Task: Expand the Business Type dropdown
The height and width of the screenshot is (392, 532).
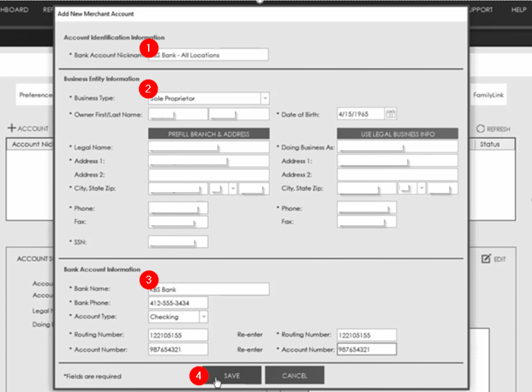Action: tap(265, 99)
